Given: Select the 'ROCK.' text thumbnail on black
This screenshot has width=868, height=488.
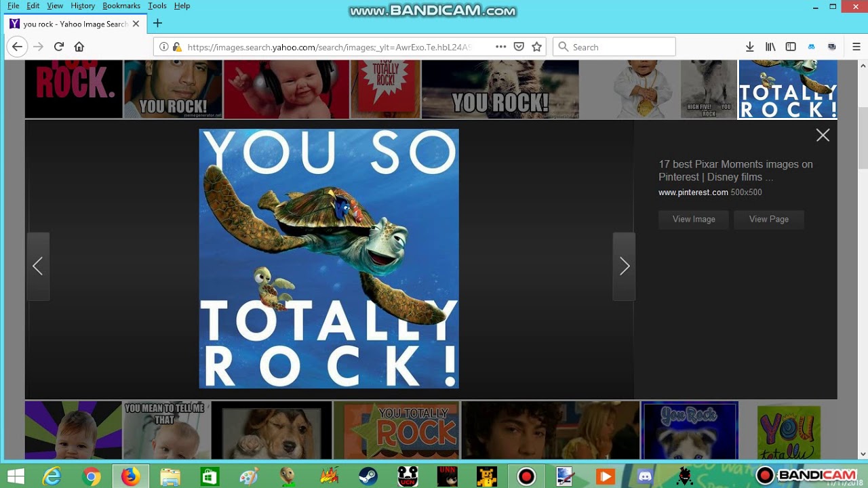Looking at the screenshot, I should click(x=73, y=89).
